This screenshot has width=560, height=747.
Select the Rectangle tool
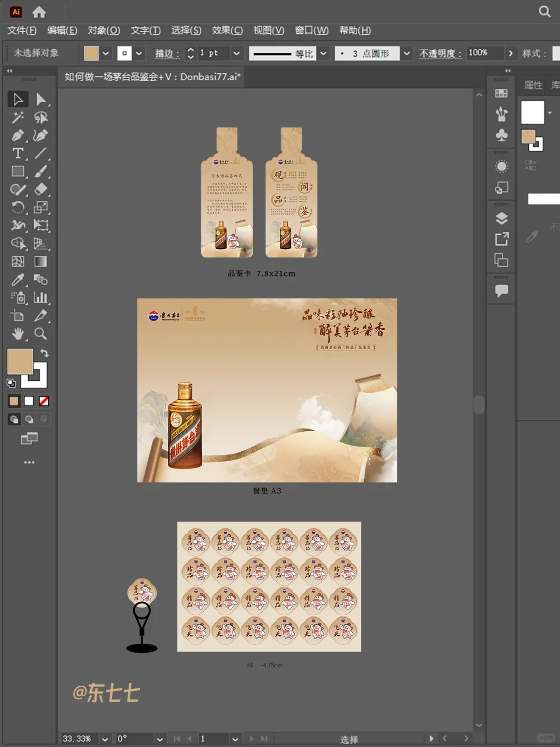(x=18, y=171)
